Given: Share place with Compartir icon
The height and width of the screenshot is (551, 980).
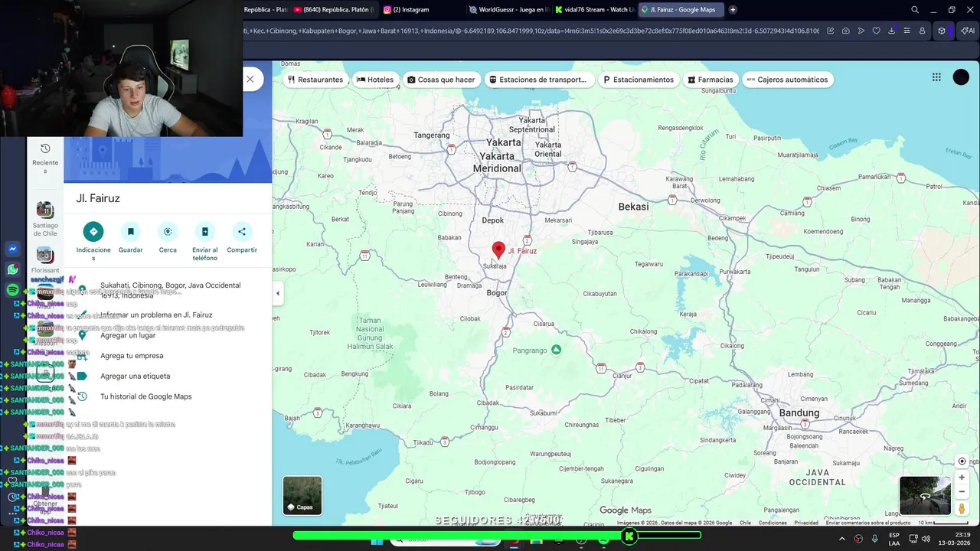Looking at the screenshot, I should point(242,232).
